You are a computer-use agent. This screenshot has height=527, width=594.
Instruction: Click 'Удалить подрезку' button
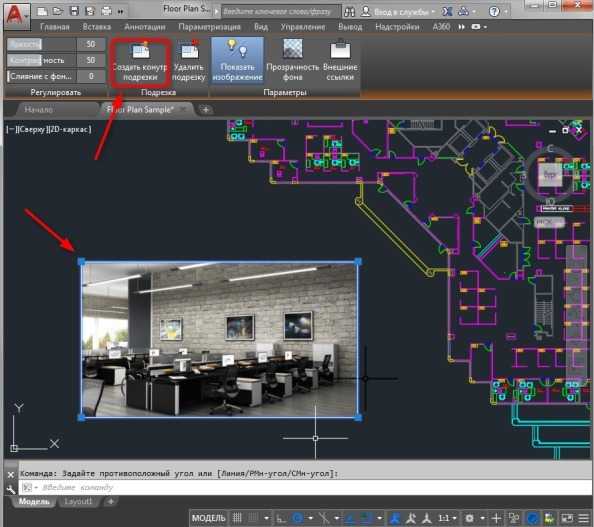(189, 61)
